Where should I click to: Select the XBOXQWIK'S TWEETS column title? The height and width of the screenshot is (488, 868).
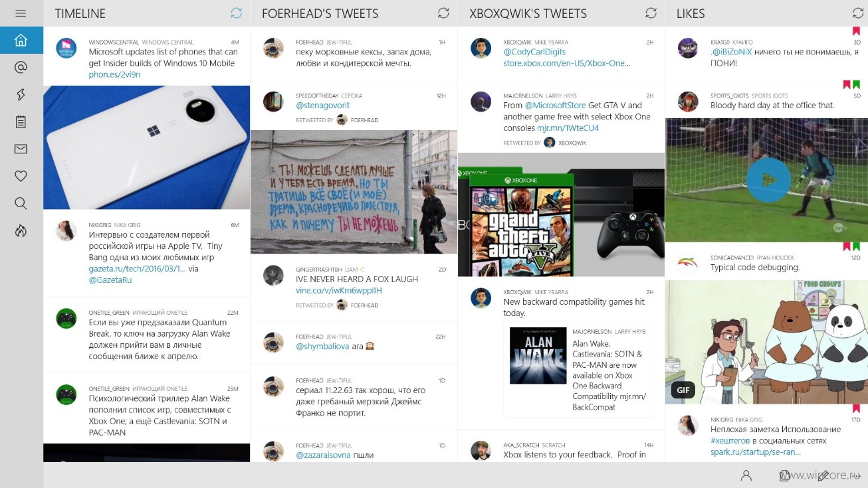point(528,14)
